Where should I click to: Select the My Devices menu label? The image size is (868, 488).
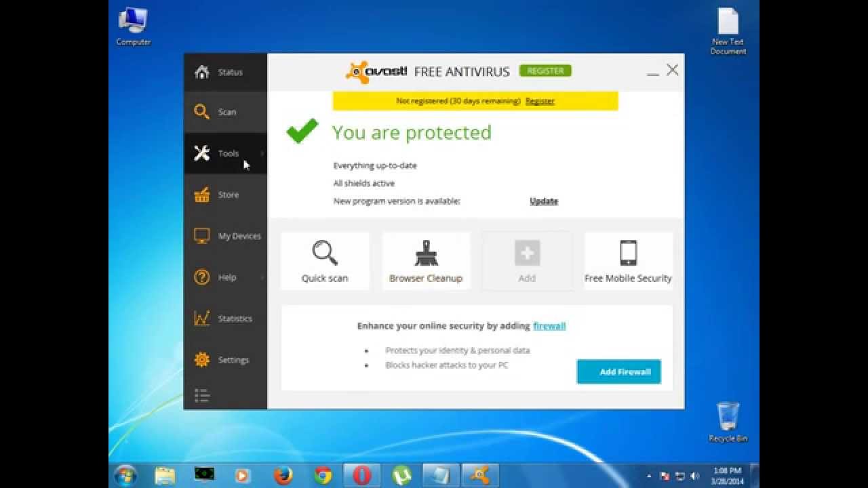click(239, 236)
